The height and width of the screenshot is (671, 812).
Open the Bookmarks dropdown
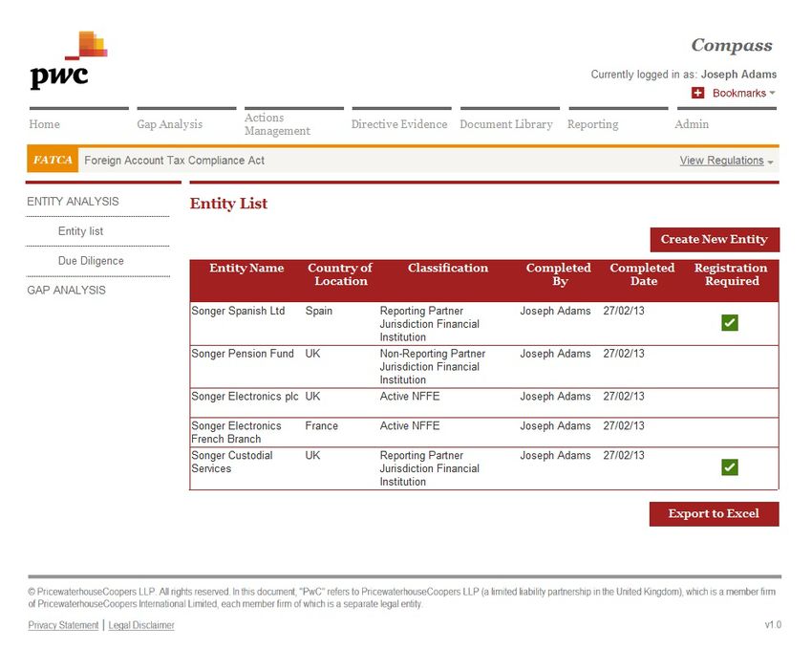[743, 94]
